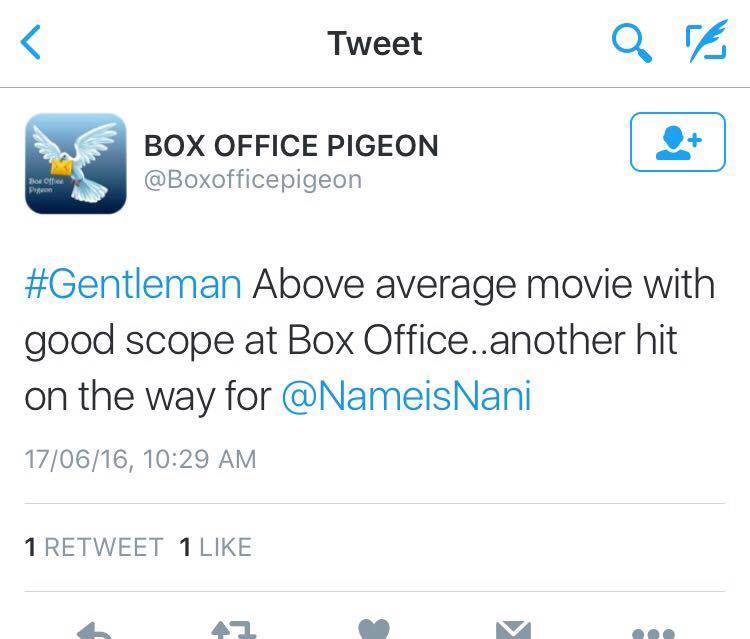Screen dimensions: 750x639
Task: Compose a new tweet with quill icon
Action: click(706, 43)
